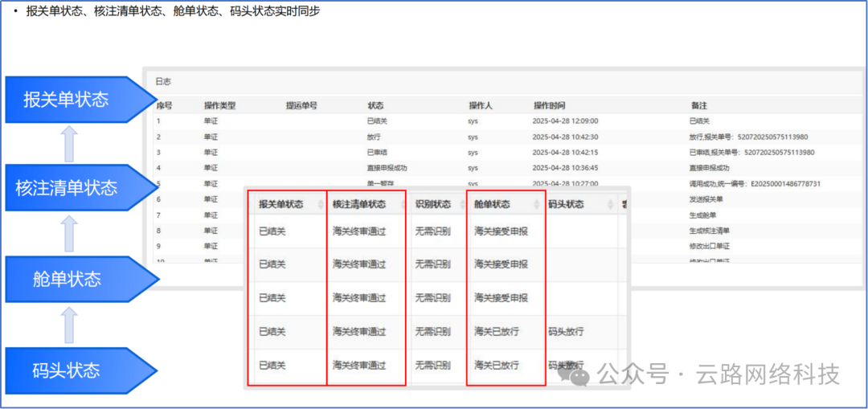Image resolution: width=868 pixels, height=409 pixels.
Task: Click the 序号 column header in log
Action: pos(165,105)
